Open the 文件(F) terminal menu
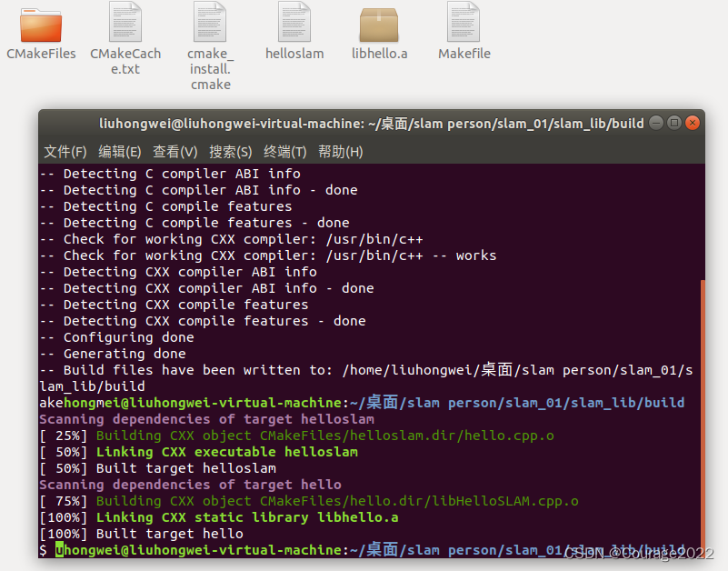 tap(65, 152)
